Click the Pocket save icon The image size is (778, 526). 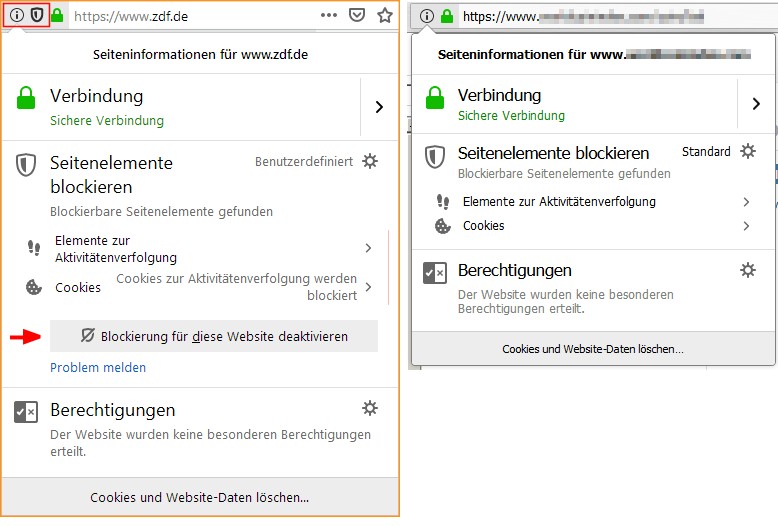click(x=357, y=16)
